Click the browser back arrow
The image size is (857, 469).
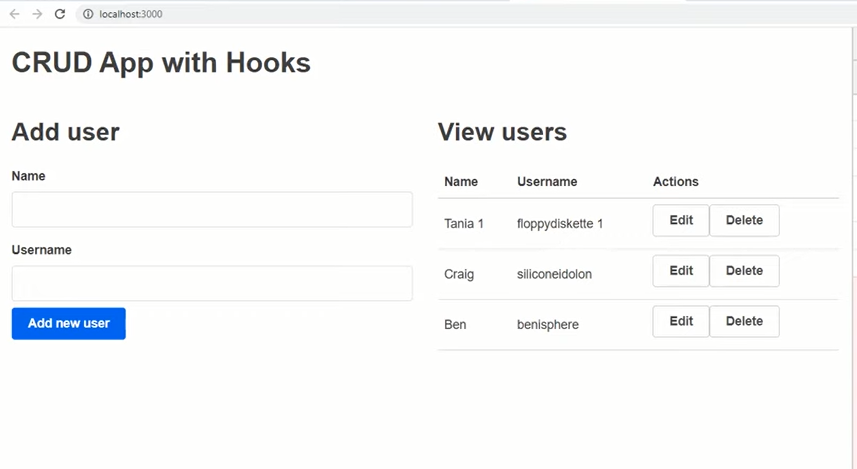[14, 14]
